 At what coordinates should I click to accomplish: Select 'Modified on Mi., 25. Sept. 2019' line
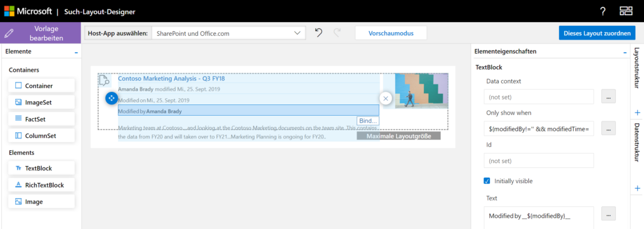click(153, 100)
